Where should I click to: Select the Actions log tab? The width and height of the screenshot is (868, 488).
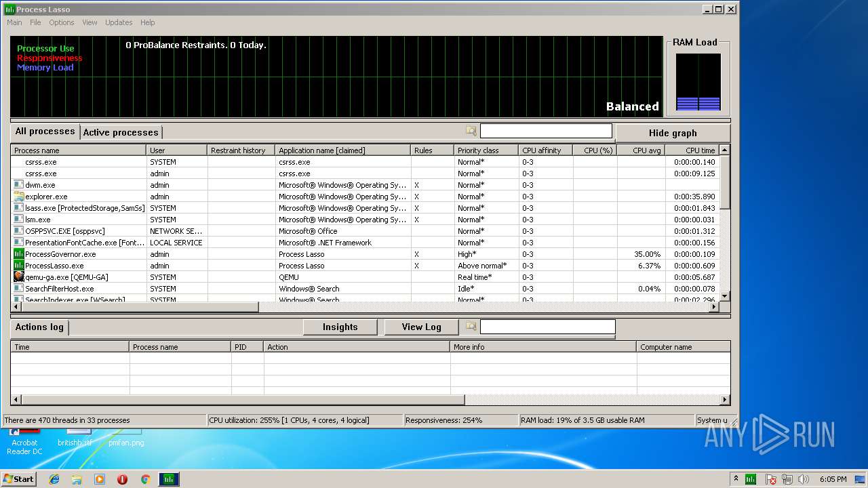pyautogui.click(x=39, y=327)
